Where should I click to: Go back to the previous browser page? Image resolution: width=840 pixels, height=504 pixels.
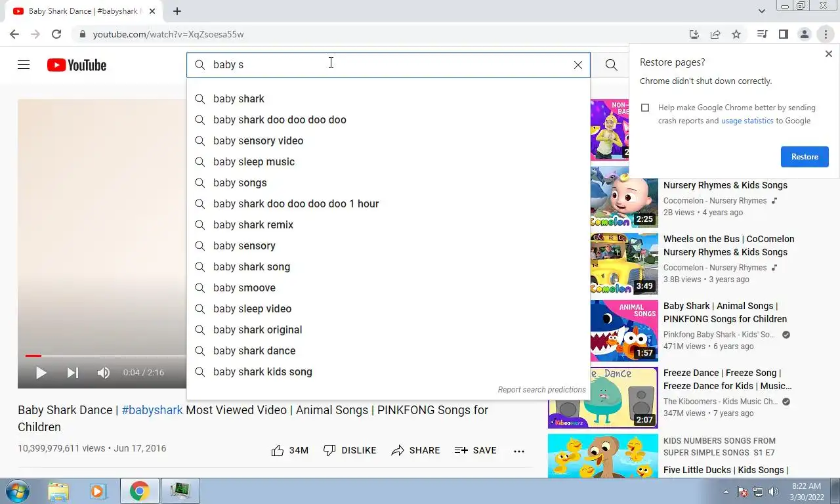(x=14, y=34)
